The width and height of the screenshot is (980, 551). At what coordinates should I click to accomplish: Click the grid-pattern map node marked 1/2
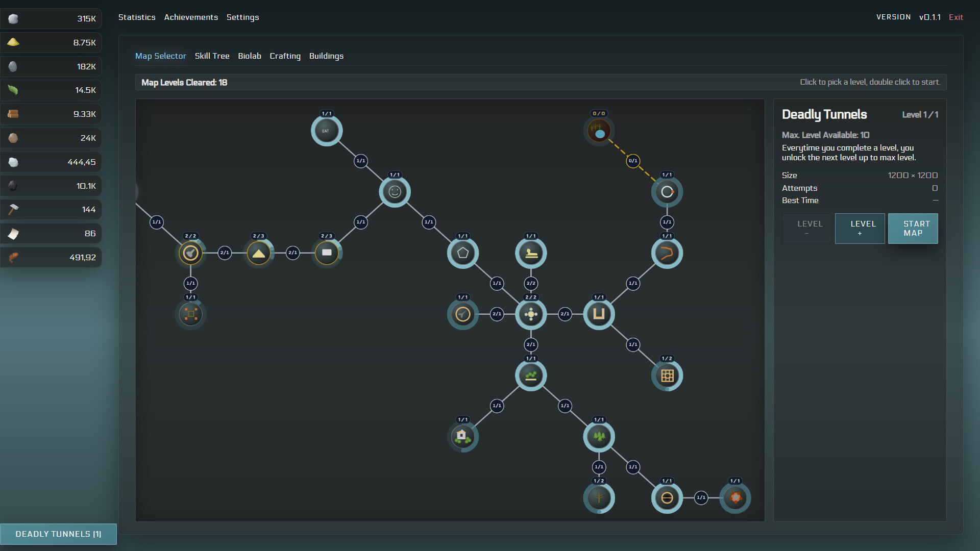coord(667,375)
